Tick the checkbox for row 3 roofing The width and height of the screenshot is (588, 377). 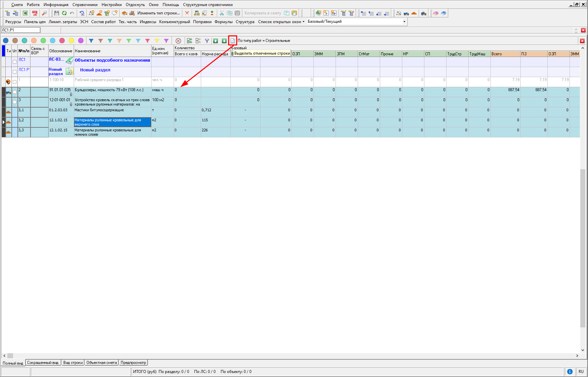coord(14,102)
